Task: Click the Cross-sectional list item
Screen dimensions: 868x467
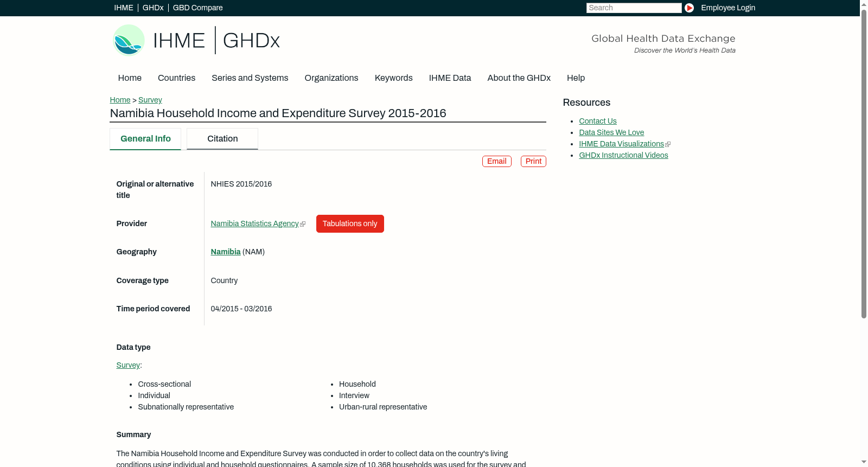Action: (x=164, y=384)
